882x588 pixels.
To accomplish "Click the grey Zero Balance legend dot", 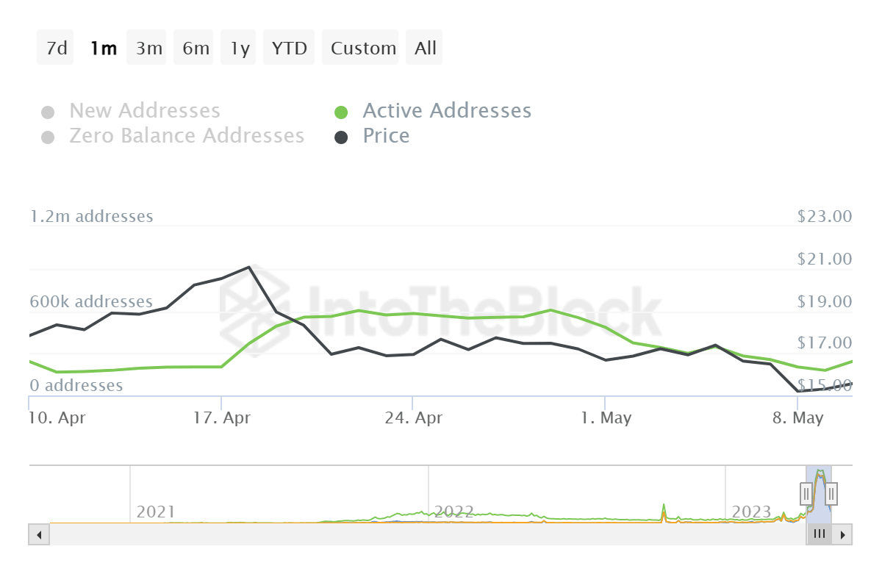I will pos(48,137).
